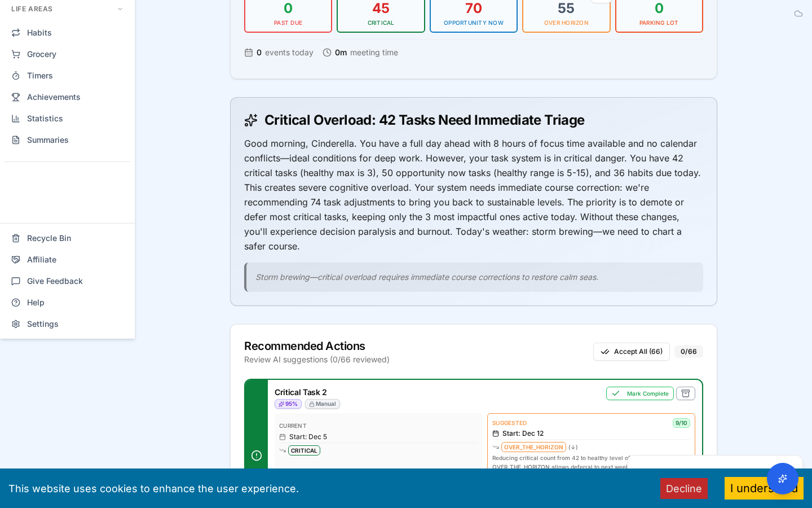Viewport: 812px width, 508px height.
Task: Collapse the LIFE AREAS section
Action: coord(120,8)
